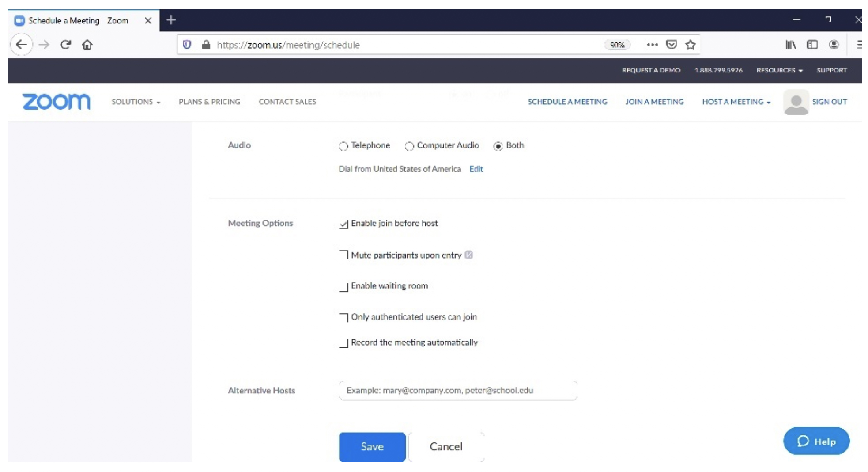Click the Zoom logo
The width and height of the screenshot is (868, 472).
pyautogui.click(x=57, y=102)
